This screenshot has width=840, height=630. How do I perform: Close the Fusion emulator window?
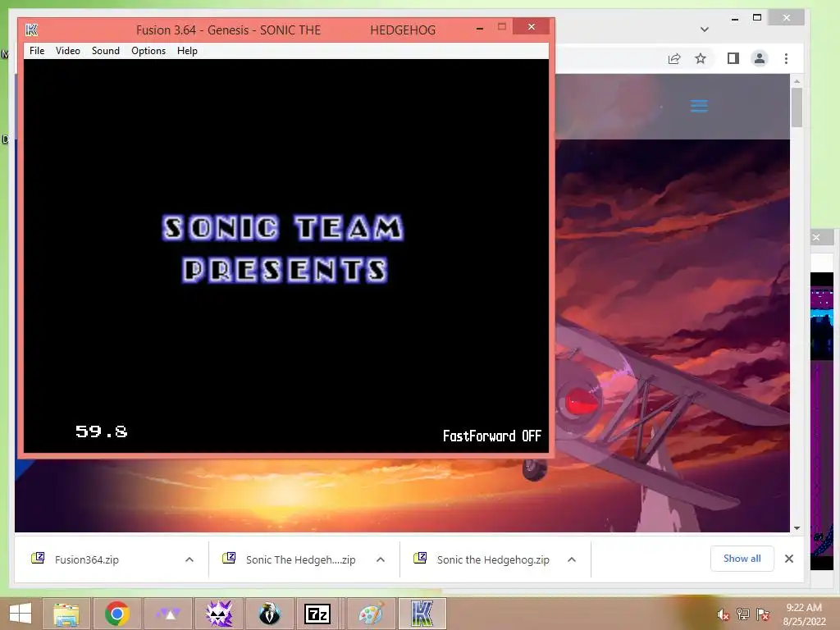point(531,26)
